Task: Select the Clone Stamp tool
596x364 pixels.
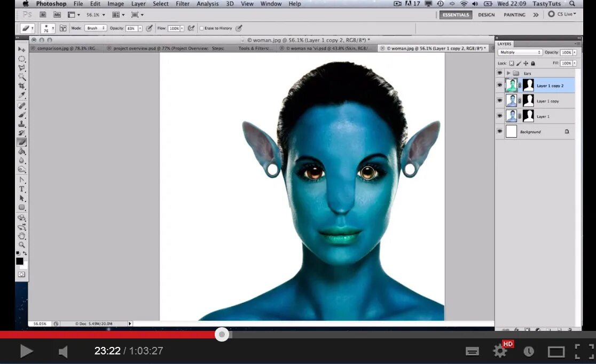Action: point(22,124)
